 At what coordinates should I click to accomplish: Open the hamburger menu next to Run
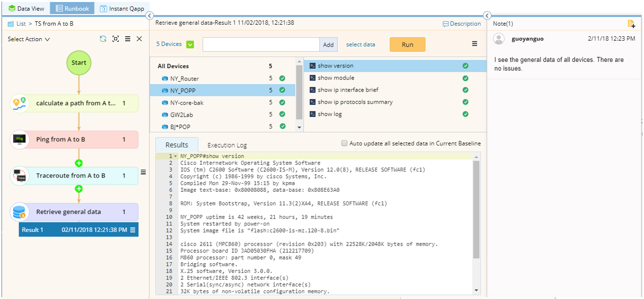point(475,44)
